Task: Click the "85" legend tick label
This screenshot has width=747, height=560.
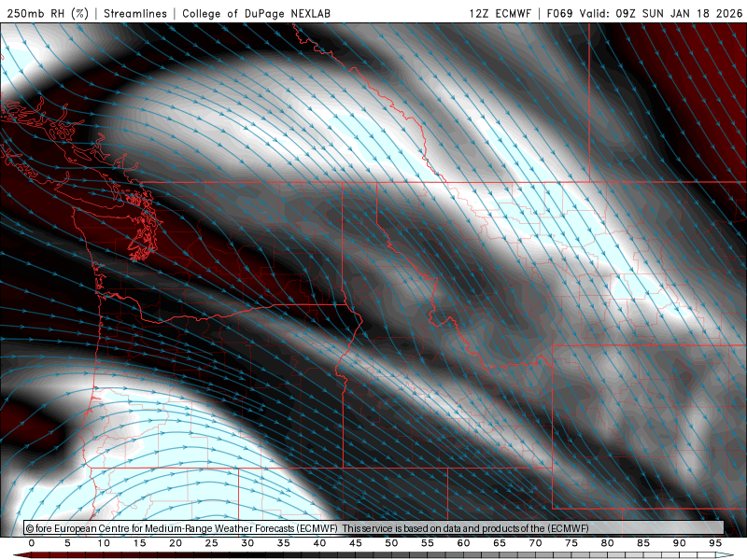Action: coord(643,543)
